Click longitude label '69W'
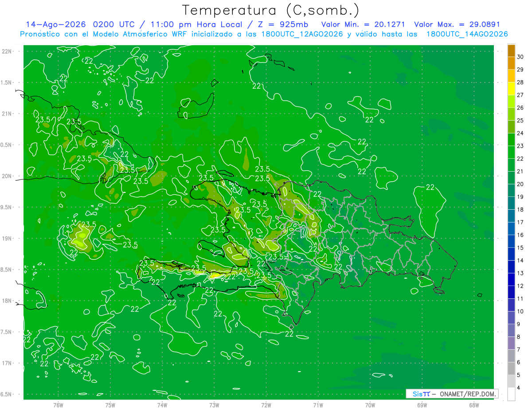532x411 pixels. point(422,405)
